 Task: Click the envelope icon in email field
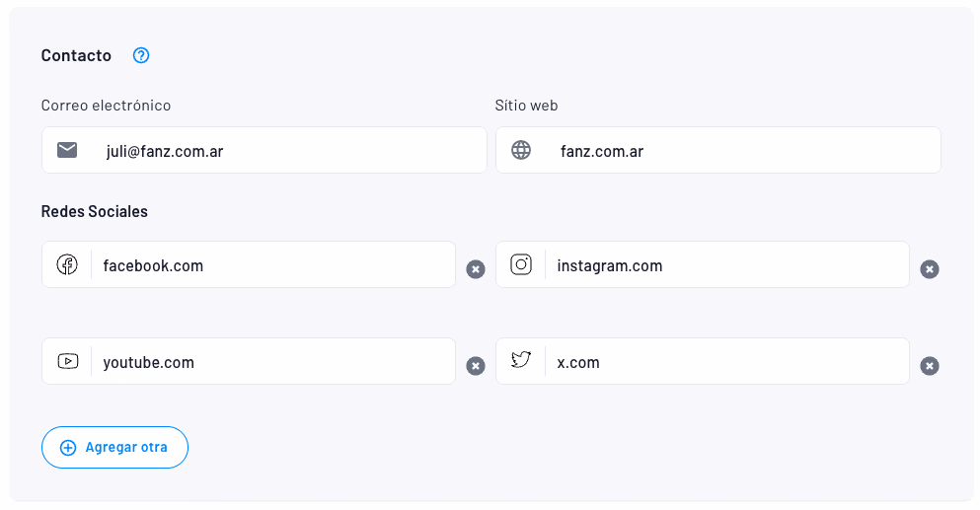point(67,150)
